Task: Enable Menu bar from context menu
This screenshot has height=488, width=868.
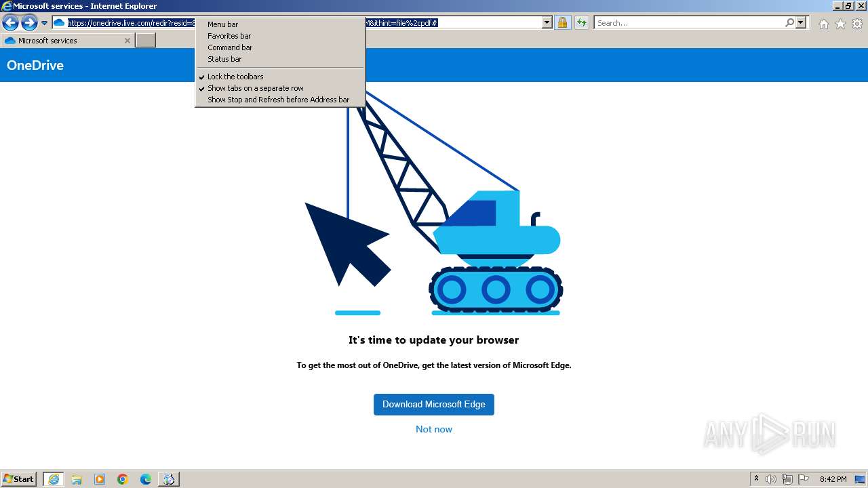Action: point(280,24)
